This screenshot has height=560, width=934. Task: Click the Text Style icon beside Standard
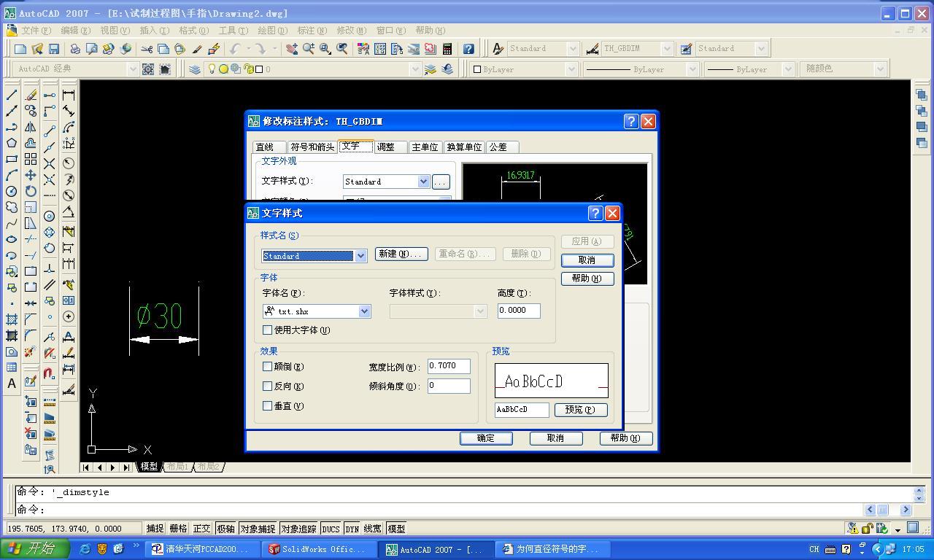coord(498,49)
